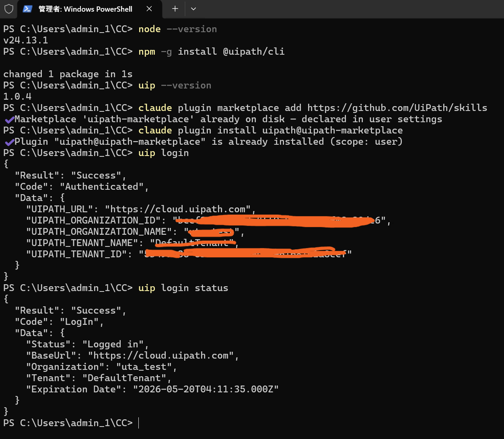Image resolution: width=504 pixels, height=439 pixels.
Task: Click the PowerShell icon on the tab
Action: pos(27,9)
